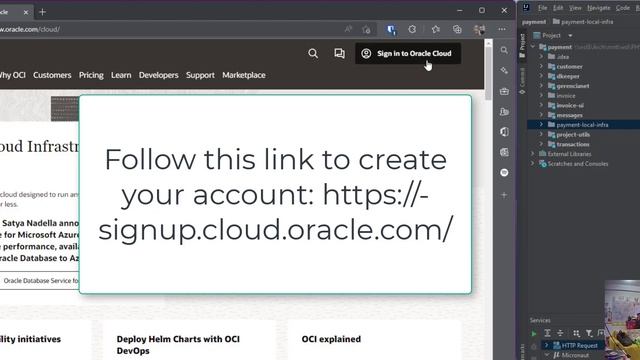Image resolution: width=640 pixels, height=360 pixels.
Task: Open a new browser tab with plus
Action: coord(42,12)
